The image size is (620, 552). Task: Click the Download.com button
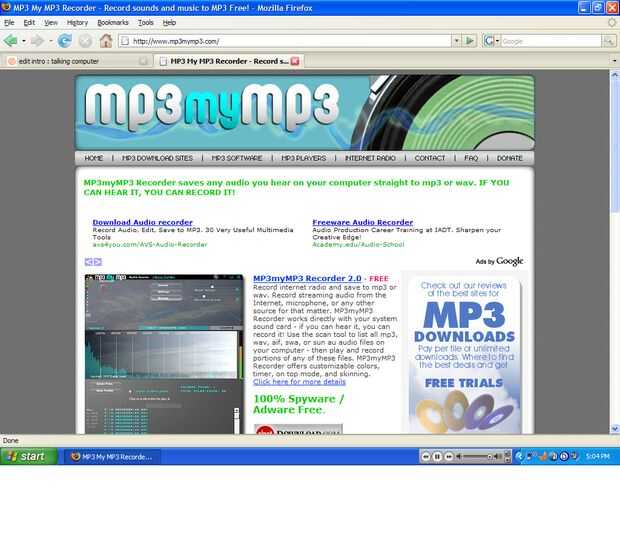tap(299, 429)
